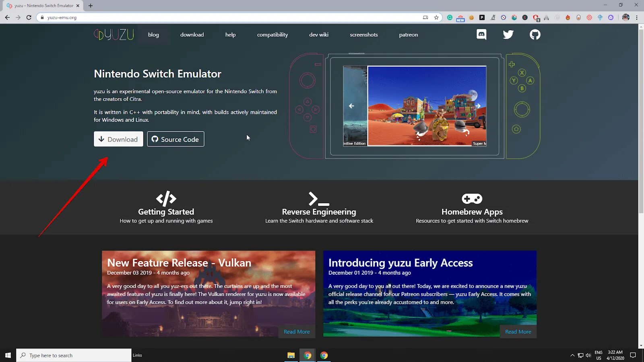Click the Super Mario Odyssey screenshot in the carousel
644x362 pixels.
(x=427, y=106)
